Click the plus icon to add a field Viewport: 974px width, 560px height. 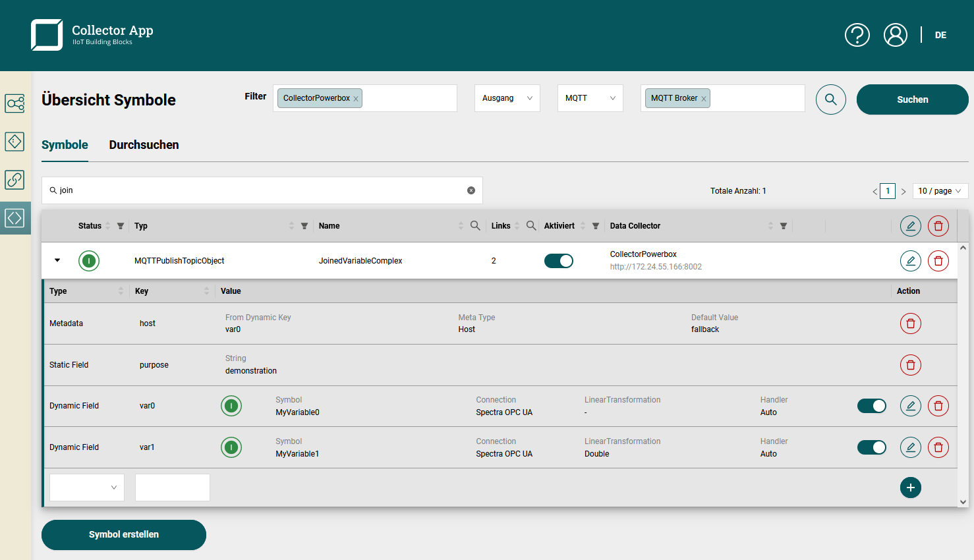pos(910,488)
